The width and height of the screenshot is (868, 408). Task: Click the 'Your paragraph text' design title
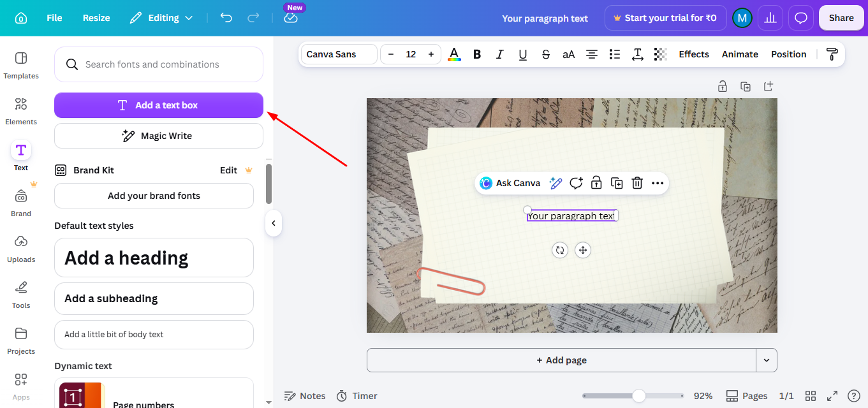[545, 18]
